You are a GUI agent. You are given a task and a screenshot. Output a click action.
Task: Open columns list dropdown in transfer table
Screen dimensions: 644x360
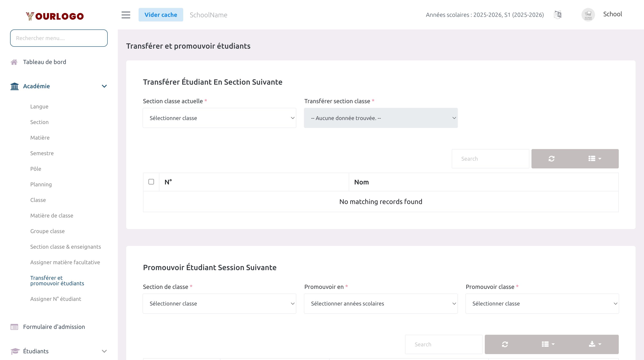[595, 159]
